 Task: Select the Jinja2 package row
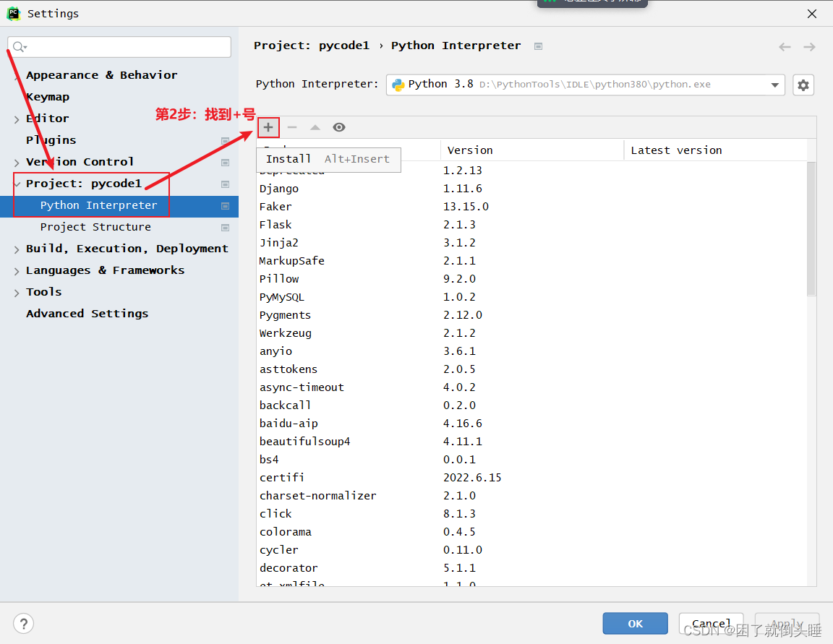tap(531, 243)
